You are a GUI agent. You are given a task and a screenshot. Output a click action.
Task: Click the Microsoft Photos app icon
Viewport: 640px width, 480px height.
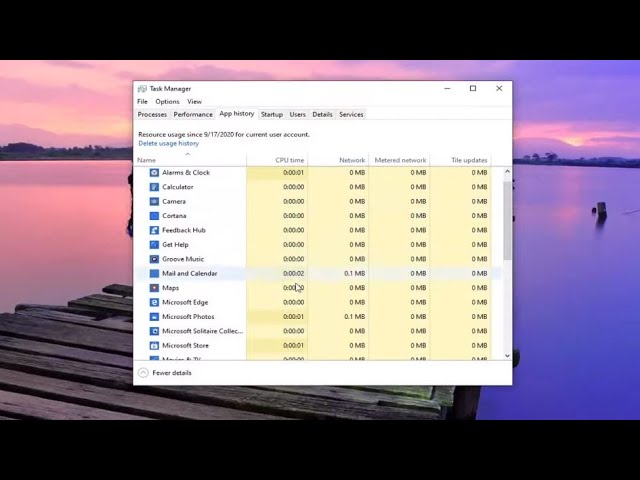(154, 317)
